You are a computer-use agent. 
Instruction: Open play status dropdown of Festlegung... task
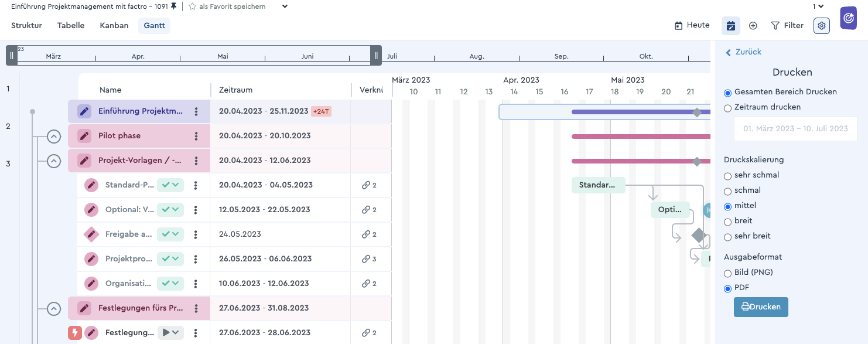click(x=170, y=333)
